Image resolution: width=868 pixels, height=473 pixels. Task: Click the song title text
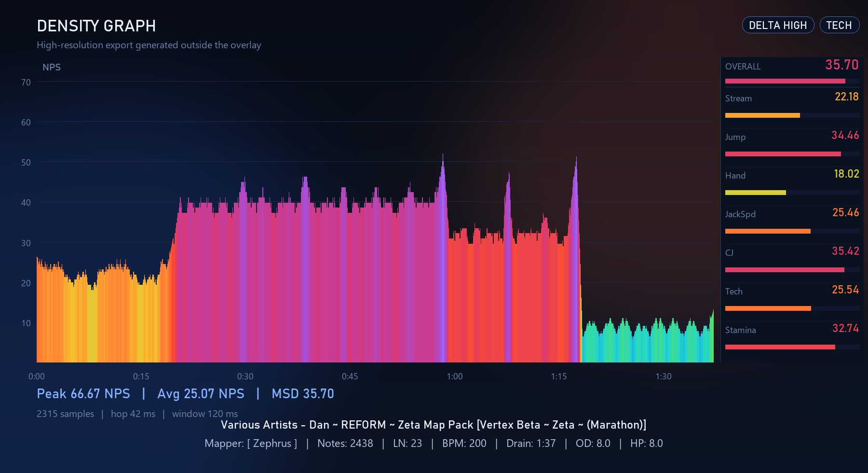pyautogui.click(x=434, y=425)
